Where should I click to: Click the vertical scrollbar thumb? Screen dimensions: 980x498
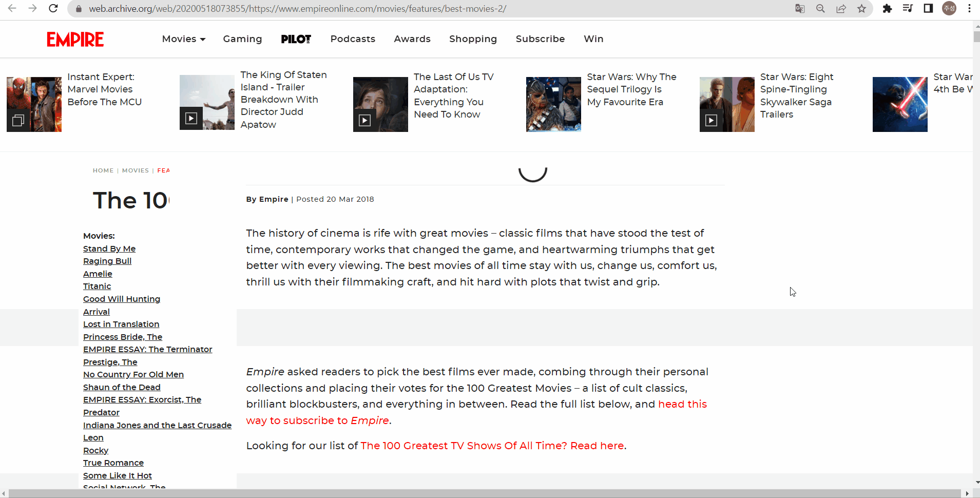[976, 37]
